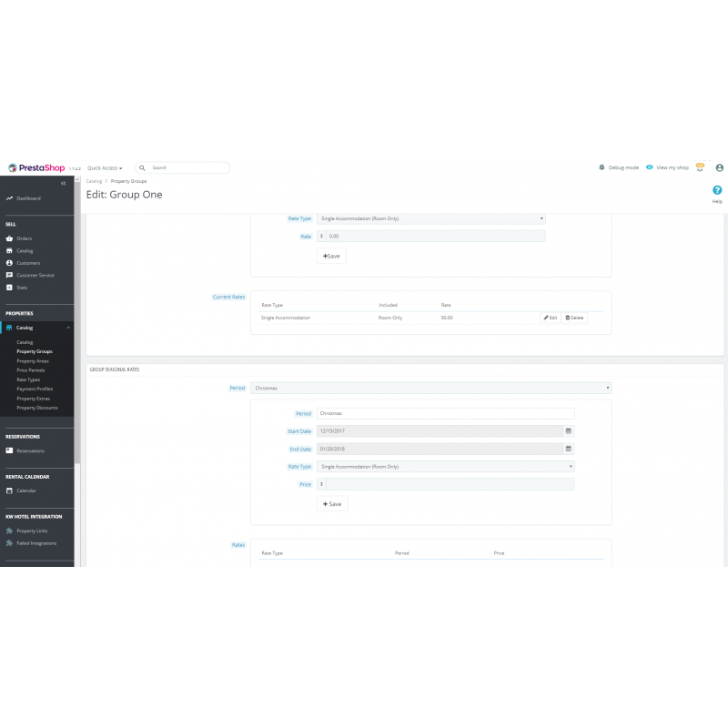728x728 pixels.
Task: Click the Failed Integrations puzzle icon
Action: [x=9, y=543]
